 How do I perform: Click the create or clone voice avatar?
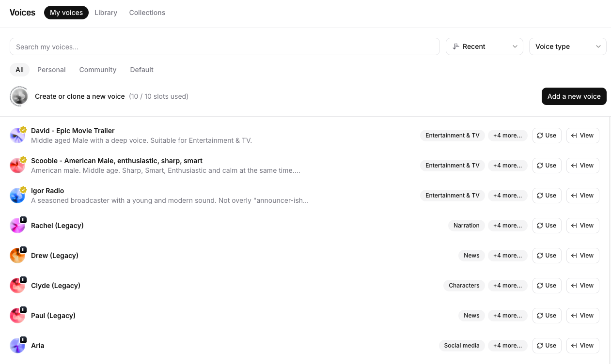[19, 96]
